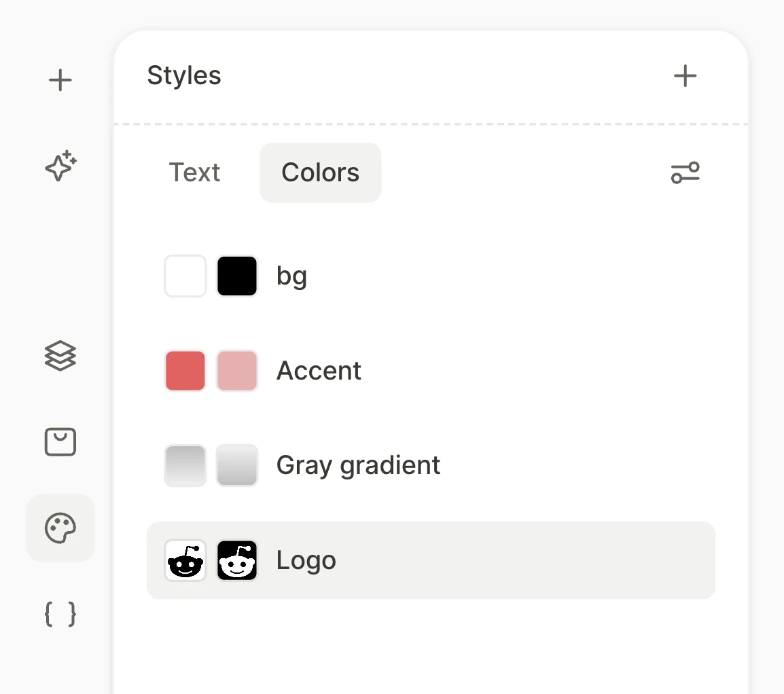Select the bg color style name

[x=292, y=276]
